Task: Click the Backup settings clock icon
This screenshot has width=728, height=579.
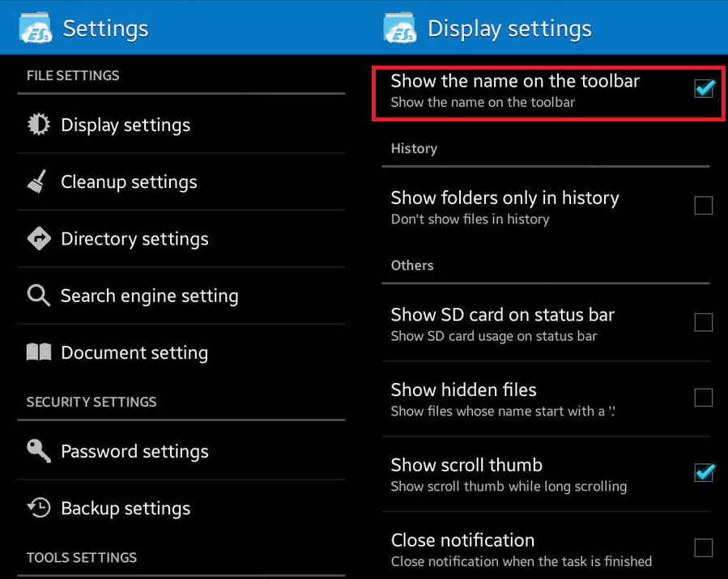Action: [x=39, y=508]
